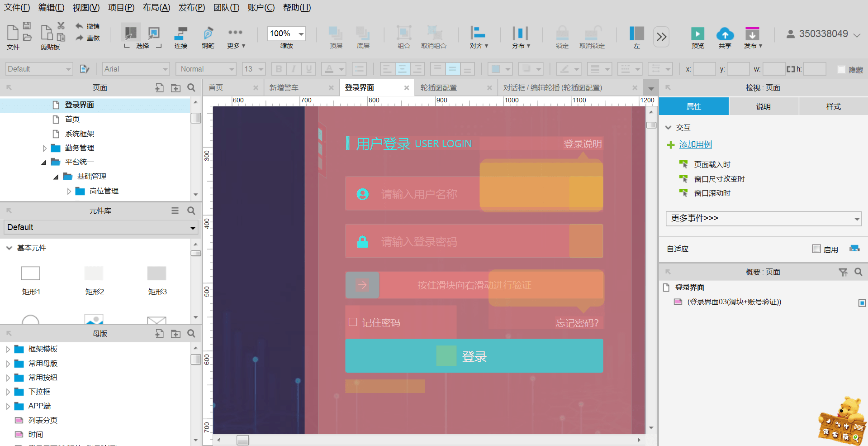
Task: Click the Group (组合) icon
Action: (403, 34)
